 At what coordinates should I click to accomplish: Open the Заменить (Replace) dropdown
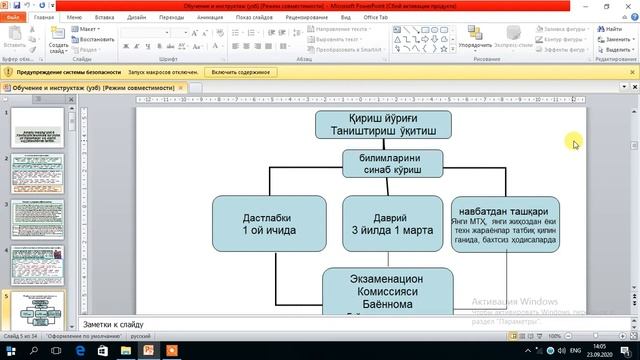tap(616, 40)
